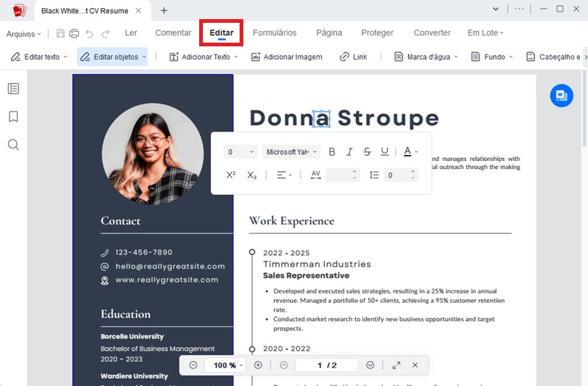Click the ribbon overflow arrow at right
The width and height of the screenshot is (588, 386).
point(585,57)
